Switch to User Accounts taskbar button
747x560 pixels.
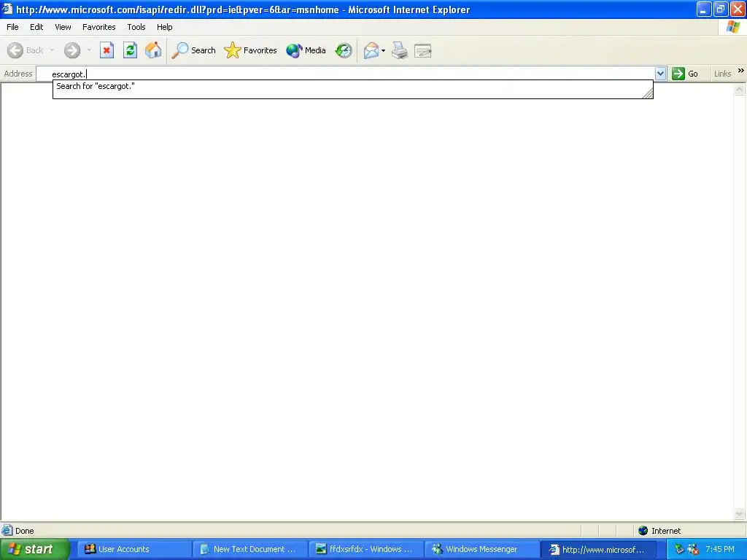(x=135, y=549)
